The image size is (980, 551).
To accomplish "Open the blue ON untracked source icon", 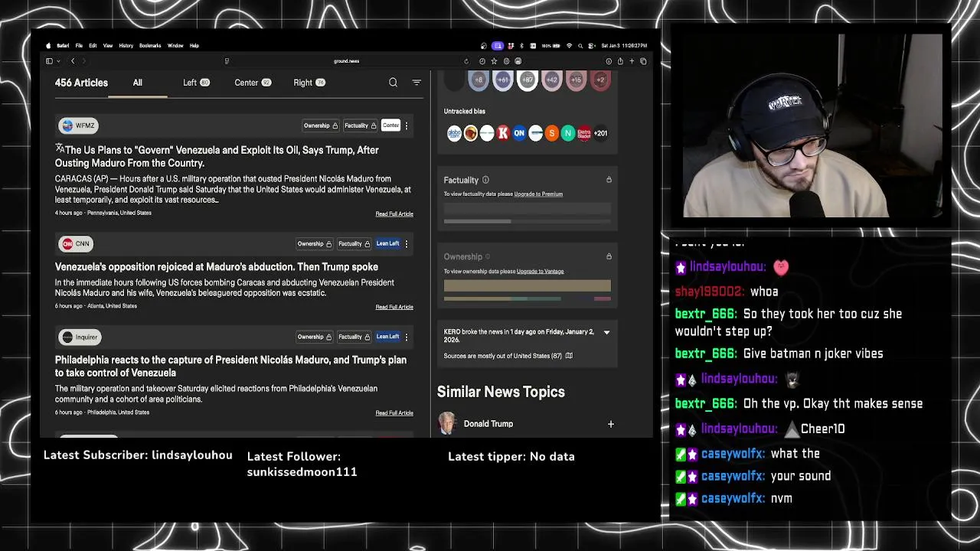I will tap(519, 133).
